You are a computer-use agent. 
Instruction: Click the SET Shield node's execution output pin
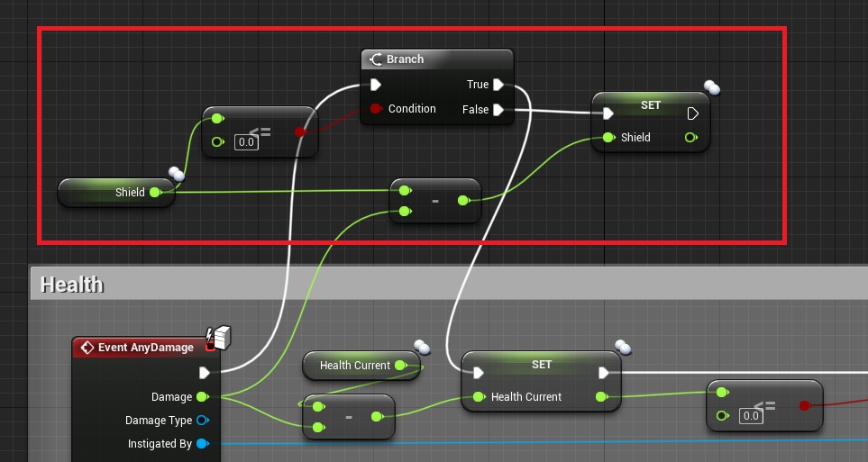point(693,113)
